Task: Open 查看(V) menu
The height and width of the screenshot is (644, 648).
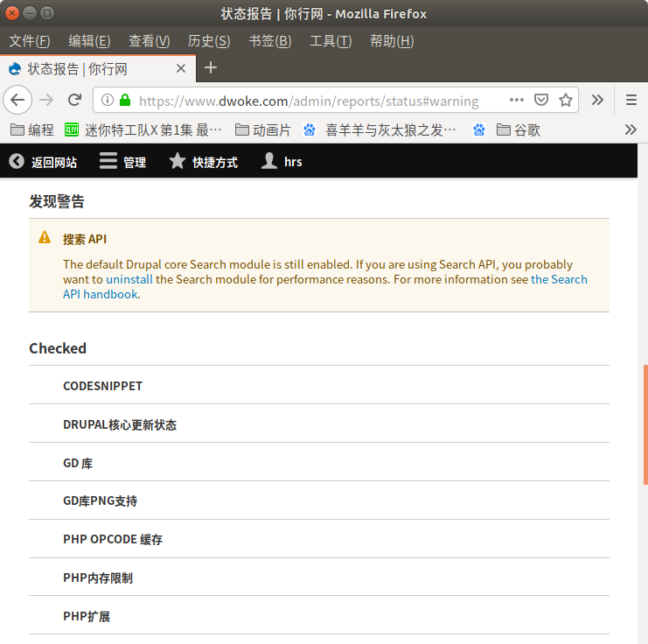Action: click(150, 41)
